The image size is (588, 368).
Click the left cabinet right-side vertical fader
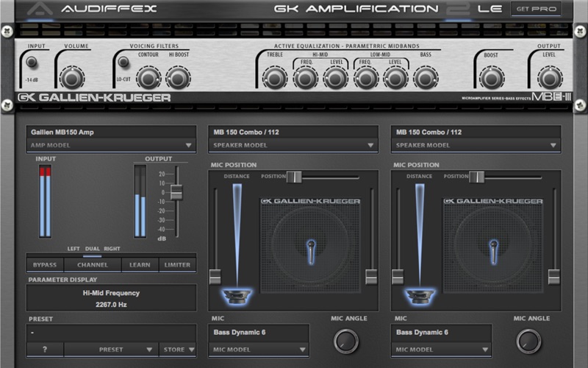click(x=371, y=277)
